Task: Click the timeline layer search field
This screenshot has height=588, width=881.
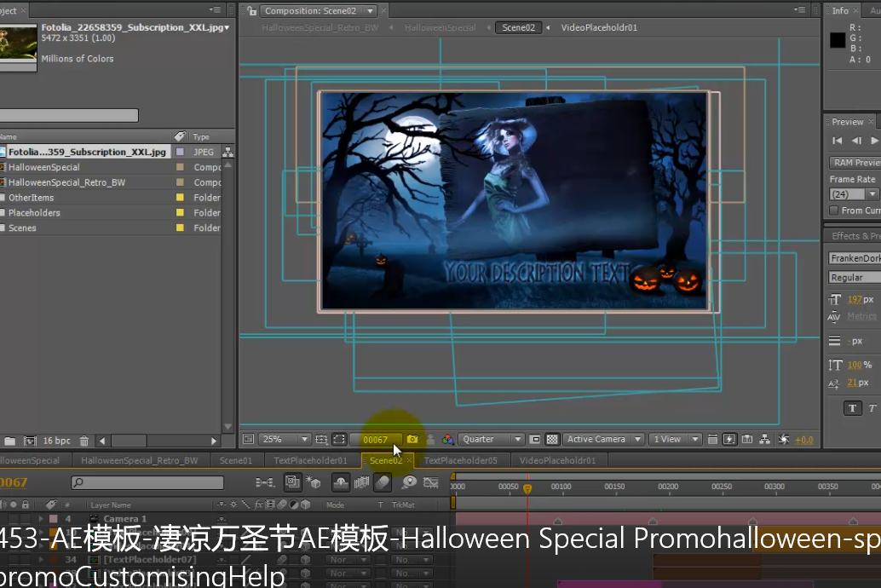Action: coord(147,482)
